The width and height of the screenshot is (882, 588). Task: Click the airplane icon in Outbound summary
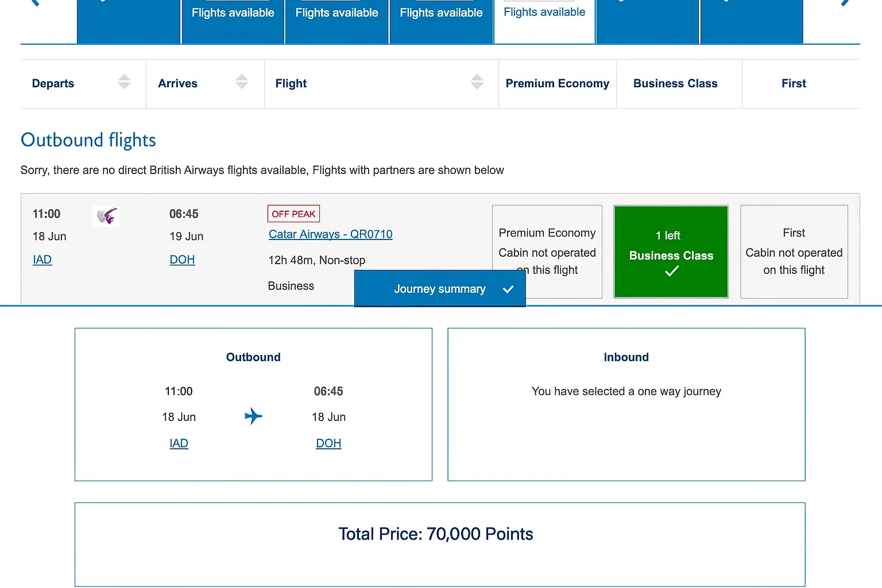coord(253,416)
